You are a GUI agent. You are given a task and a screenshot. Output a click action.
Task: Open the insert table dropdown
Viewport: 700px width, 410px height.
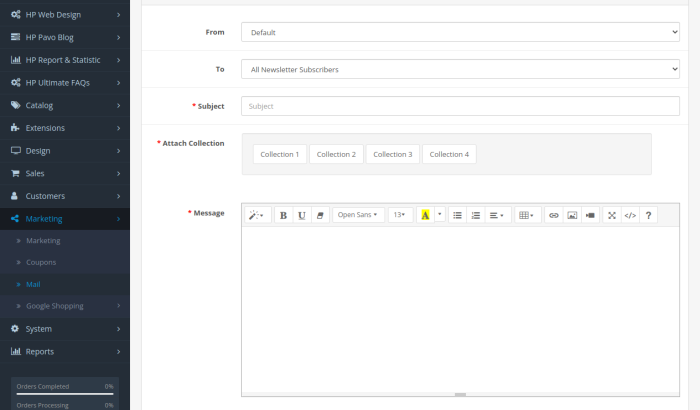[x=527, y=215]
